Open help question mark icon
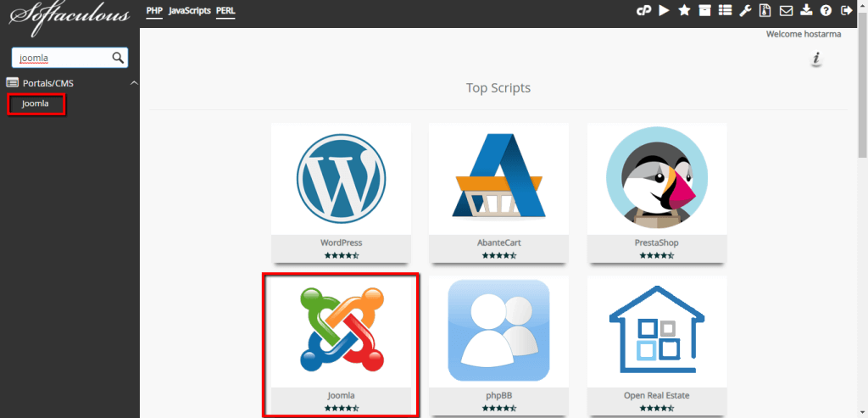The height and width of the screenshot is (418, 868). [826, 10]
